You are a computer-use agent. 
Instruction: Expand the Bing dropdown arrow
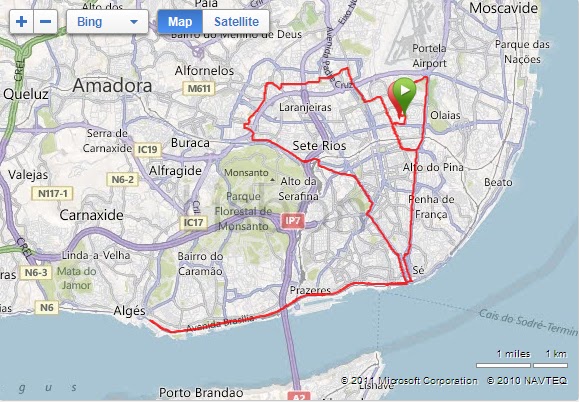[134, 22]
